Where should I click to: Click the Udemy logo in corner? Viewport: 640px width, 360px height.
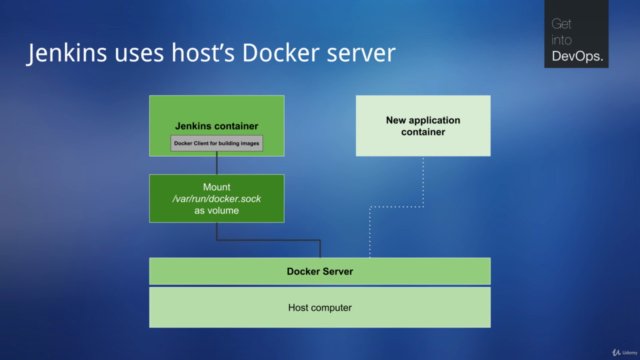point(625,352)
